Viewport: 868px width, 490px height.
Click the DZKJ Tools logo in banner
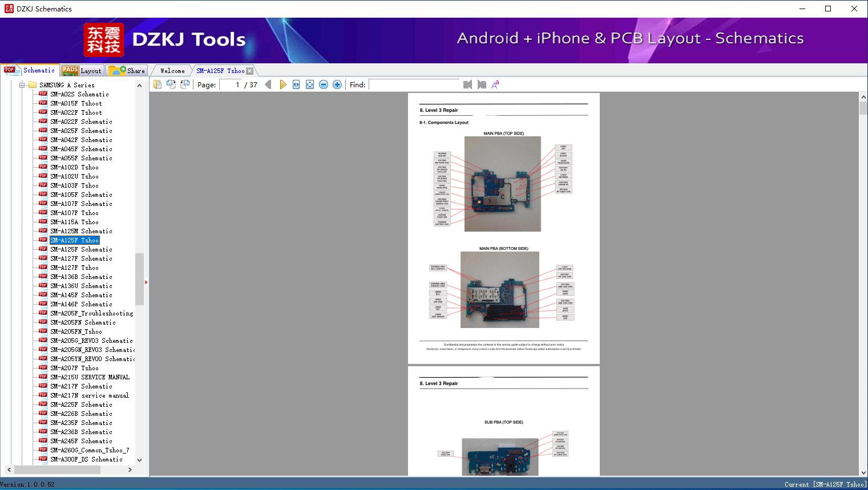click(165, 40)
